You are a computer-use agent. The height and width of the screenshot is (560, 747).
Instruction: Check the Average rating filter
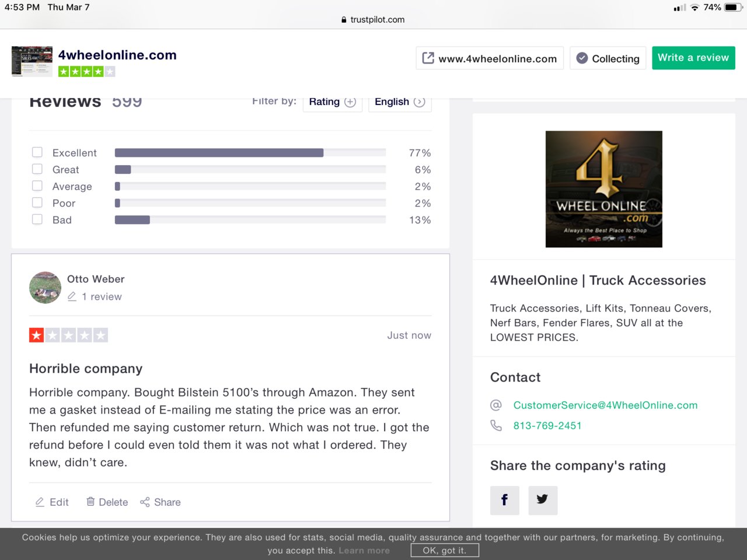tap(37, 186)
